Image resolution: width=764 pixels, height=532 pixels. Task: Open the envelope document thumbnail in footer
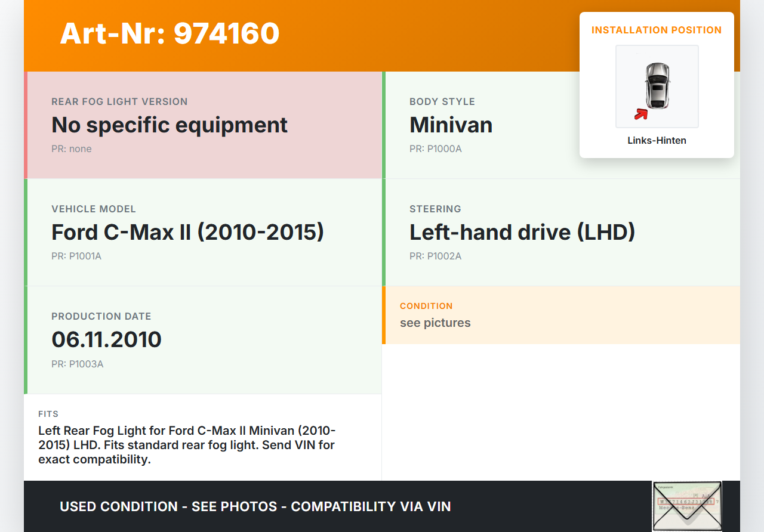[686, 506]
